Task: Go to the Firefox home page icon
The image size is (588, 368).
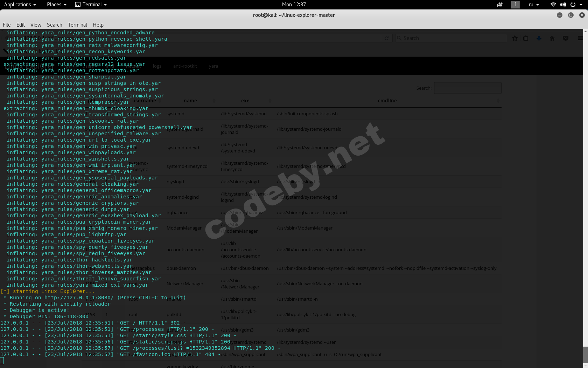Action: pyautogui.click(x=552, y=38)
